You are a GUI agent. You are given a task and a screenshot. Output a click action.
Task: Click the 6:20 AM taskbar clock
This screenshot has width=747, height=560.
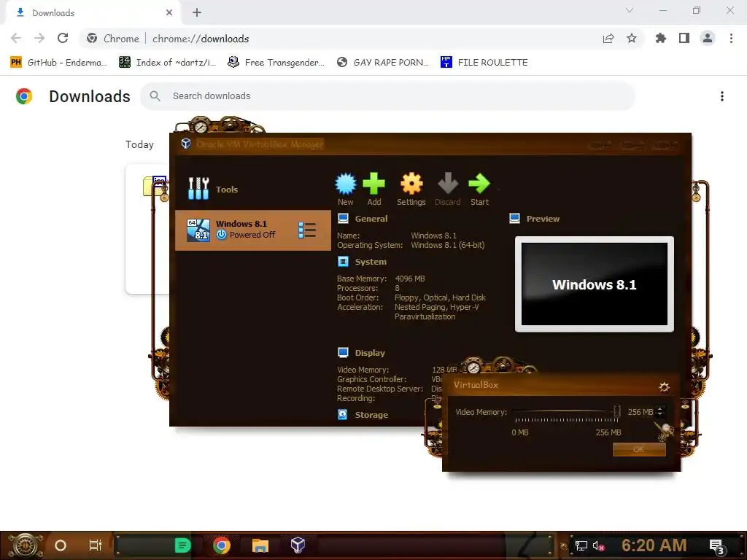click(x=654, y=545)
